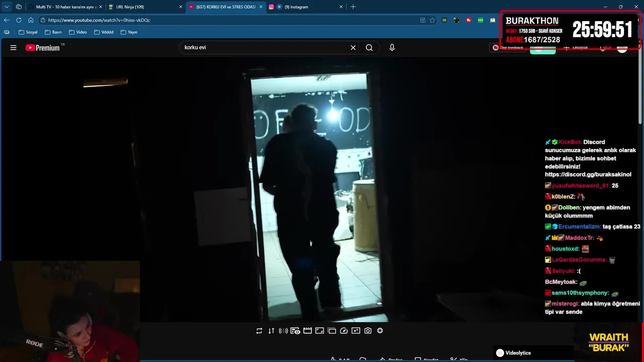Go back with the browser back arrow
Image resolution: width=644 pixels, height=362 pixels.
coord(7,20)
